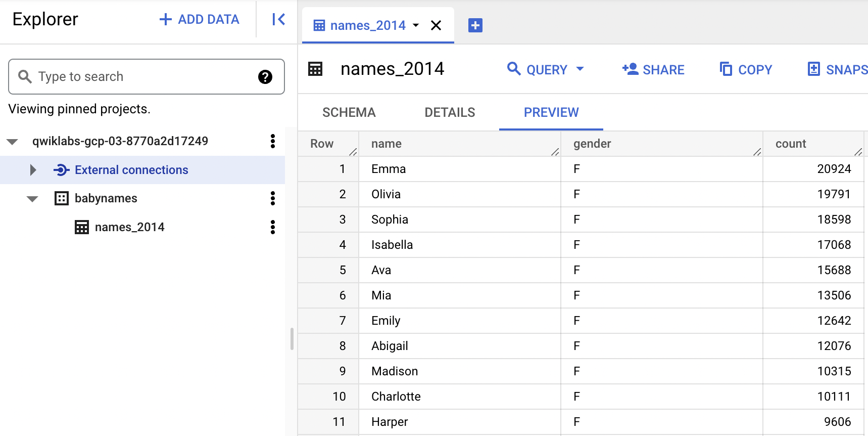The width and height of the screenshot is (868, 436).
Task: Select the PREVIEW tab
Action: click(551, 112)
